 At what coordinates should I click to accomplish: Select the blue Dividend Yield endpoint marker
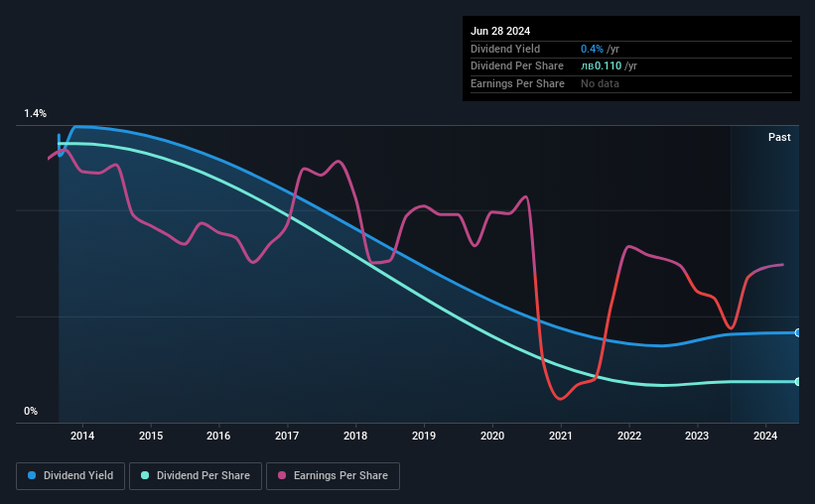tap(797, 332)
